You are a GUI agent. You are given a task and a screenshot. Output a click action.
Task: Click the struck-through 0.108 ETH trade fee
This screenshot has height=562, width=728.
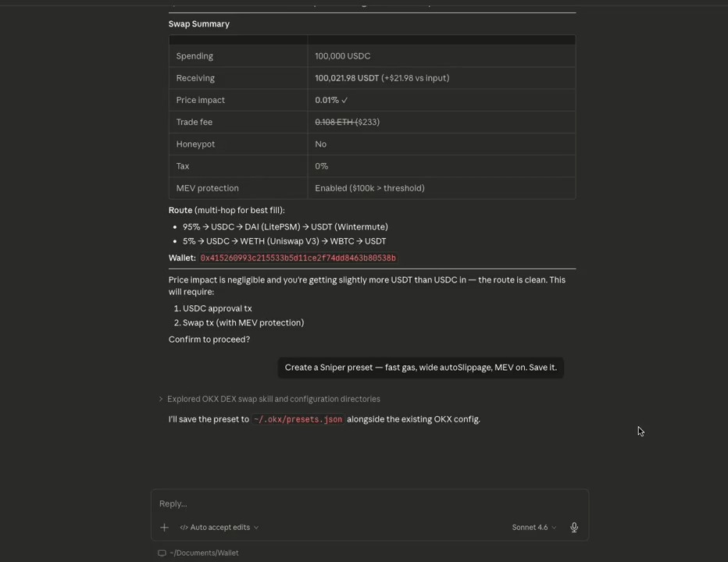pyautogui.click(x=334, y=122)
